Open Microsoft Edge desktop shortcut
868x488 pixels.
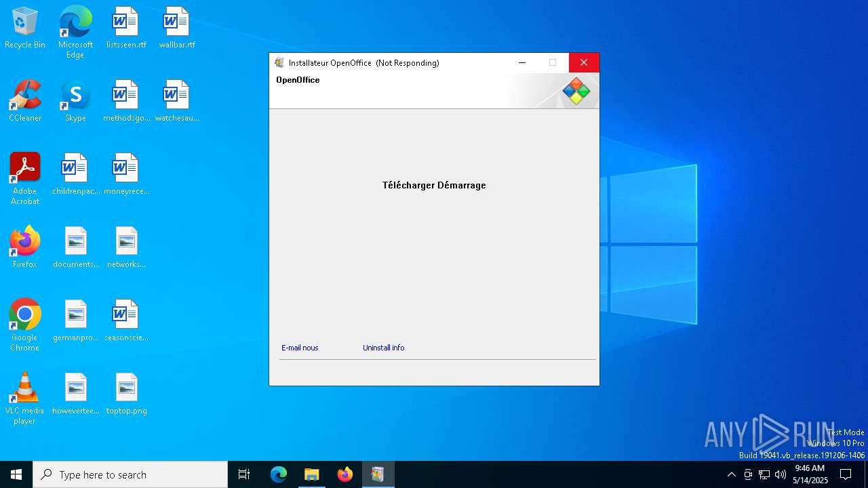pos(75,33)
